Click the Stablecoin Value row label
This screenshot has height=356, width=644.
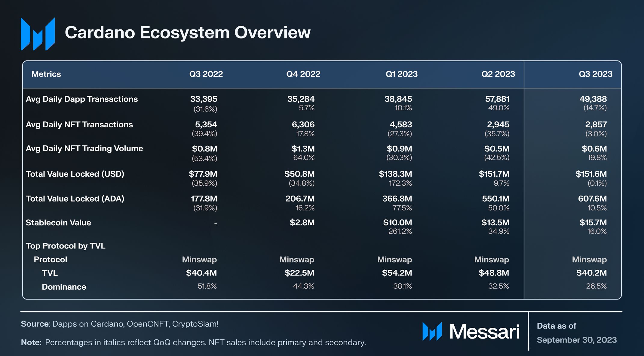click(x=58, y=223)
